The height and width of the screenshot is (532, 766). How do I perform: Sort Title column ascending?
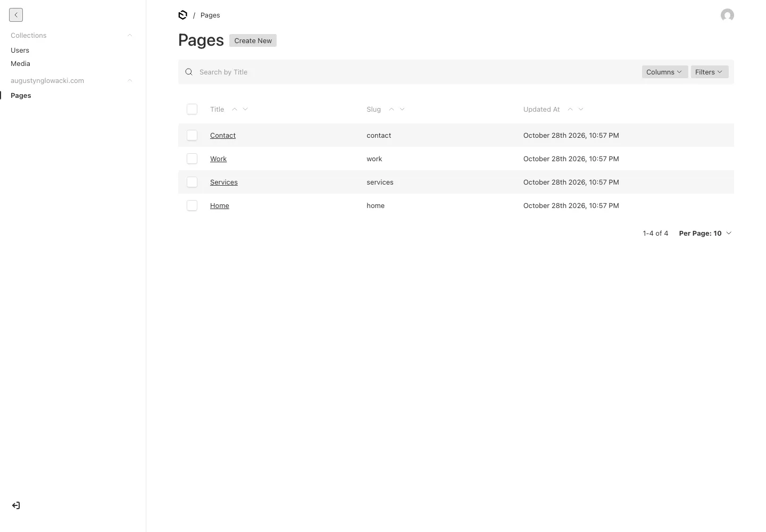235,109
